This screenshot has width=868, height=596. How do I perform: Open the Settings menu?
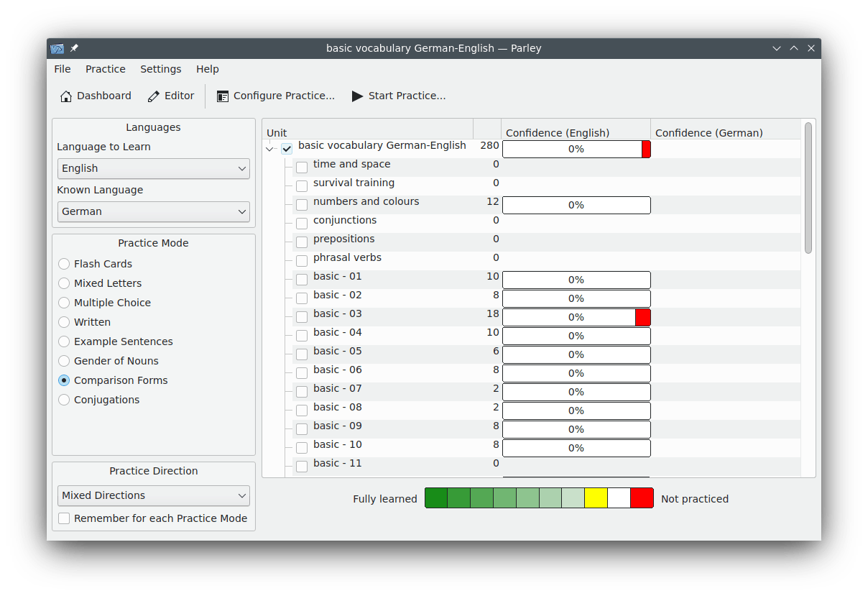pyautogui.click(x=160, y=69)
